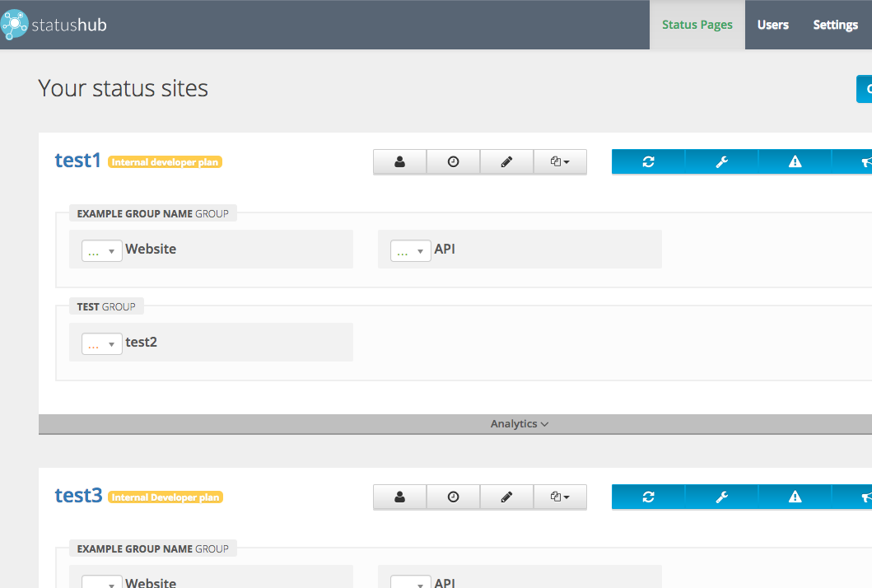872x588 pixels.
Task: Click the pencil edit icon for test1
Action: click(x=506, y=162)
